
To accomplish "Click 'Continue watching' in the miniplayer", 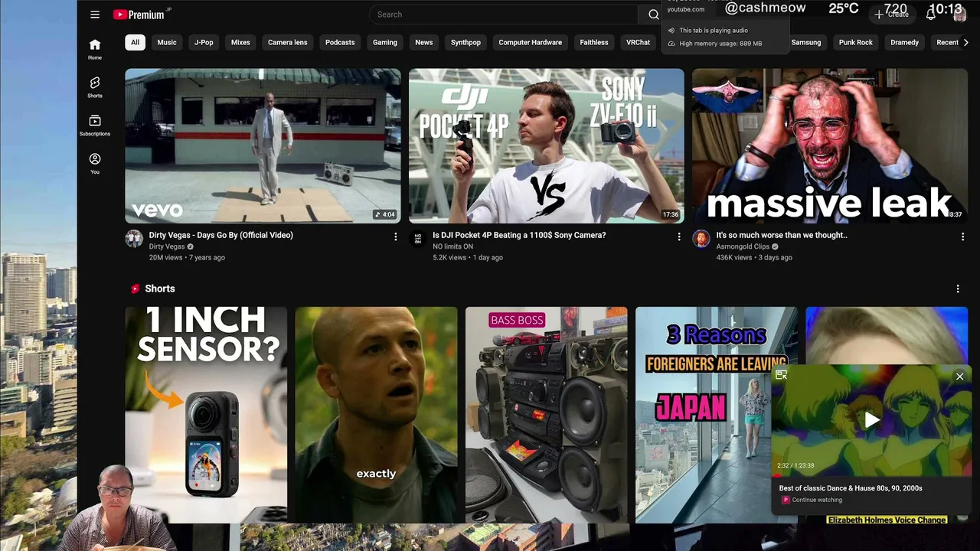I will [x=817, y=500].
